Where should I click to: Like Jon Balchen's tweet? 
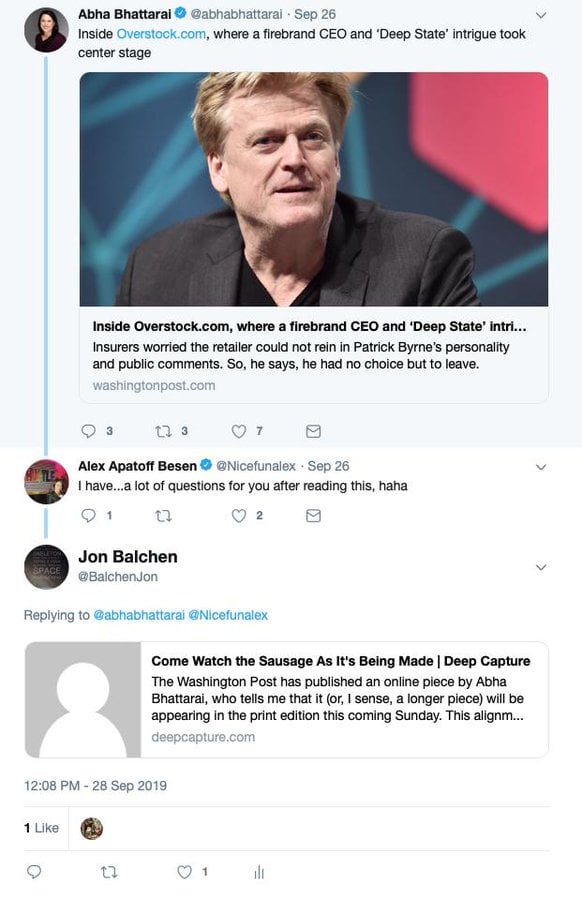pyautogui.click(x=184, y=872)
